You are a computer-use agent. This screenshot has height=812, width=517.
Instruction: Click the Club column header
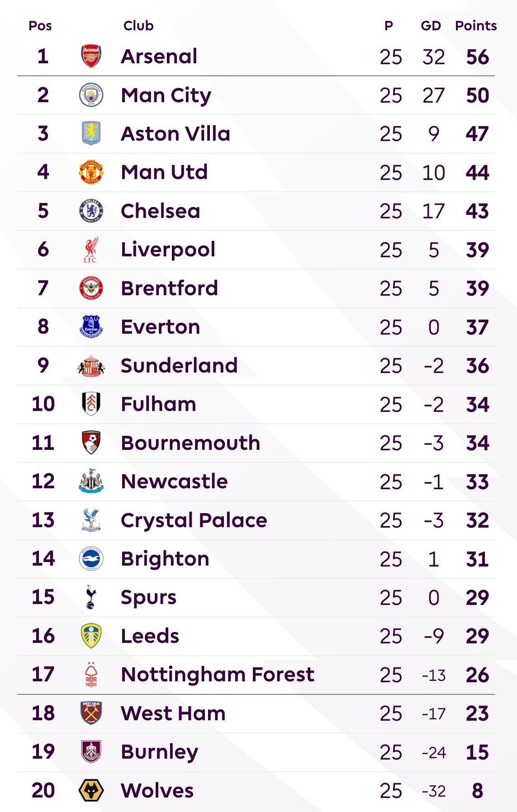138,26
